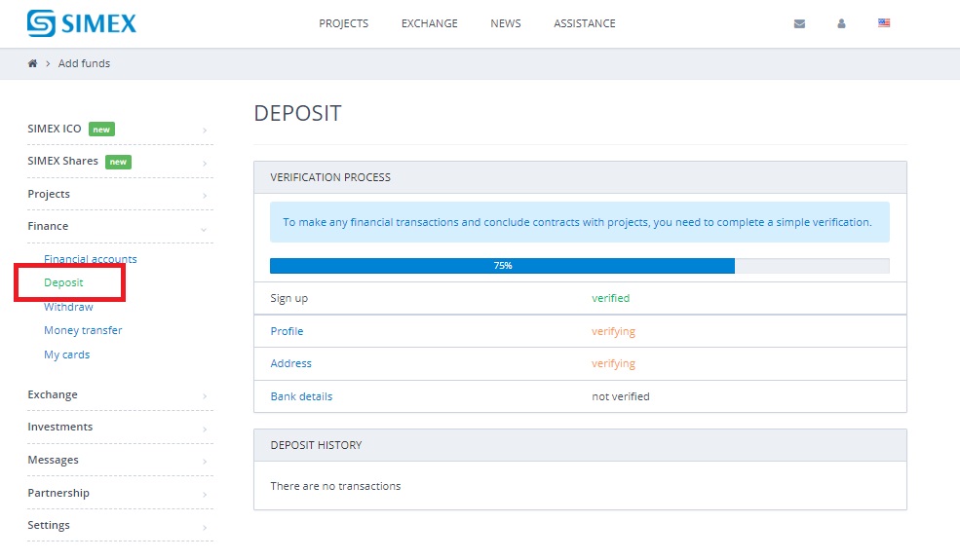
Task: Expand the Partnership chevron
Action: pos(205,495)
